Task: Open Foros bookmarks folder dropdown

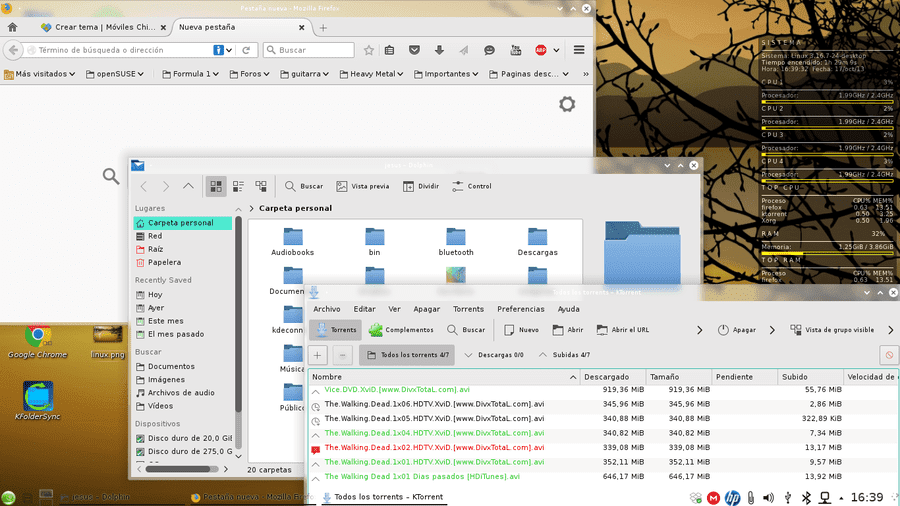Action: click(250, 74)
